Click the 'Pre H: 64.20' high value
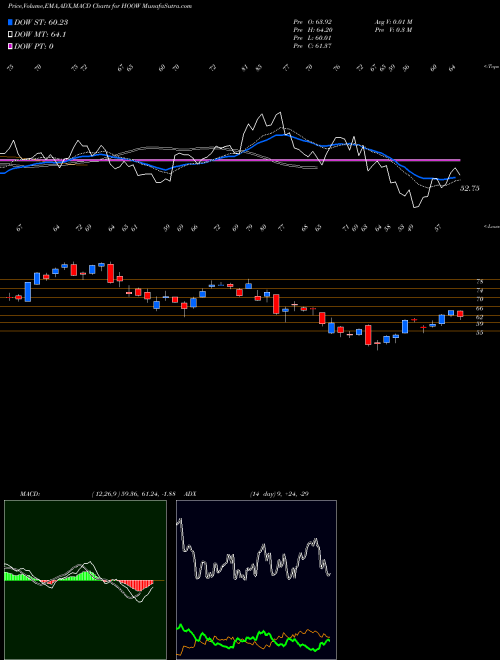This screenshot has height=660, width=500. (x=313, y=30)
